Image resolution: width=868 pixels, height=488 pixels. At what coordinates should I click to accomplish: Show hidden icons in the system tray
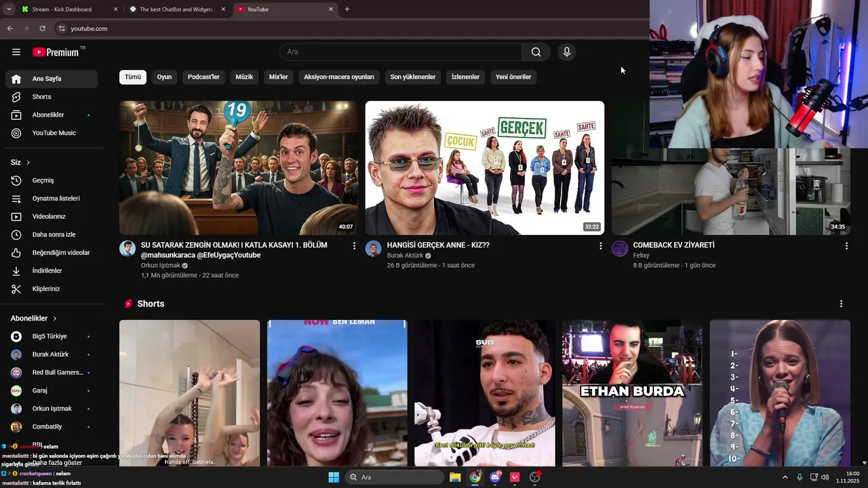pyautogui.click(x=785, y=477)
